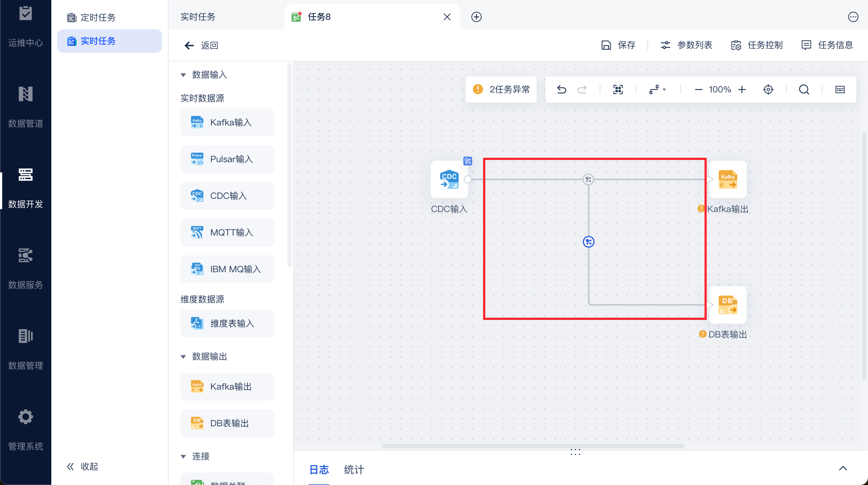
Task: Click the fit-to-screen selection icon
Action: tap(618, 90)
